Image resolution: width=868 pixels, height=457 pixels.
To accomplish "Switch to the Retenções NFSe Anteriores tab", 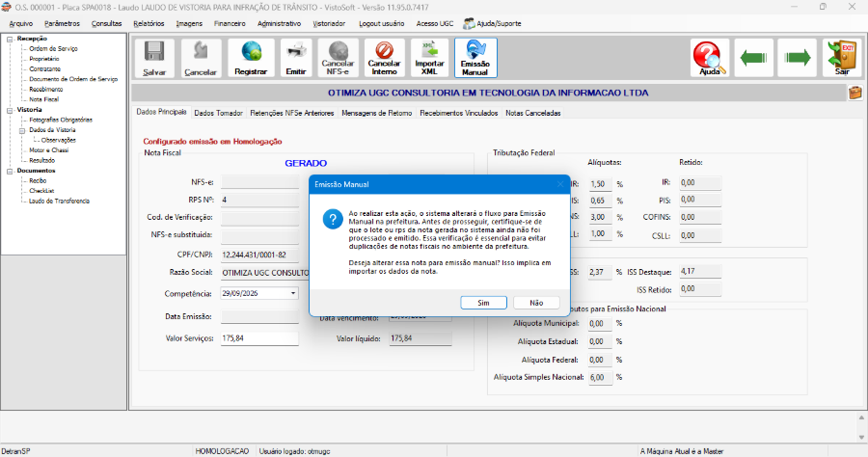I will point(291,113).
